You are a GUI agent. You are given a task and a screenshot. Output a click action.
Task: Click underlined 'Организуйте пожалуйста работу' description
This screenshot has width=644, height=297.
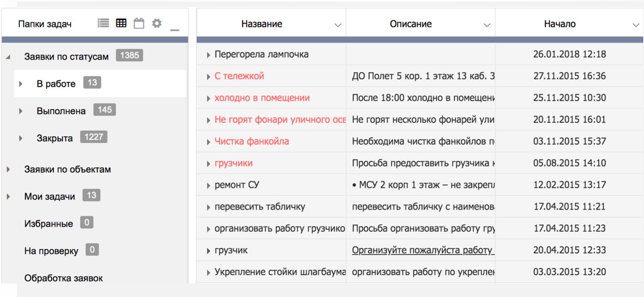point(423,250)
